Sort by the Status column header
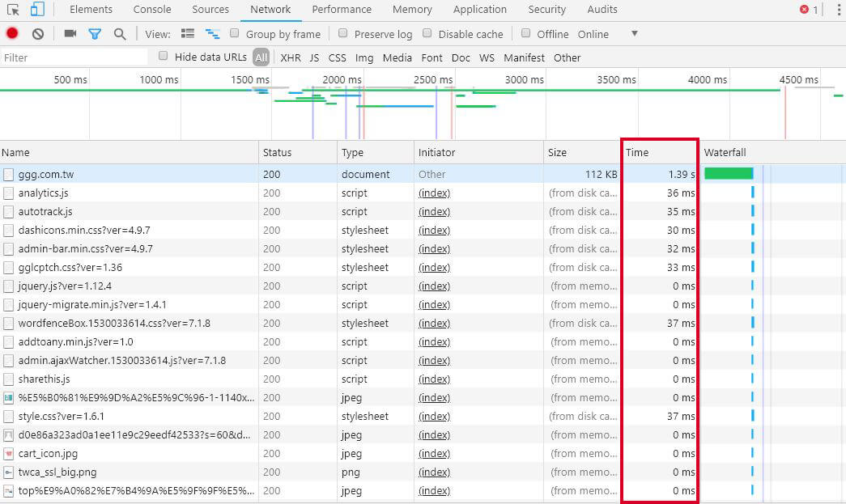This screenshot has height=504, width=846. click(x=298, y=153)
